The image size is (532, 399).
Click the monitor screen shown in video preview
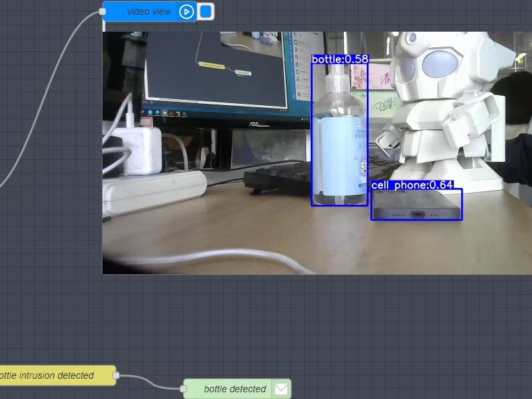tap(216, 67)
